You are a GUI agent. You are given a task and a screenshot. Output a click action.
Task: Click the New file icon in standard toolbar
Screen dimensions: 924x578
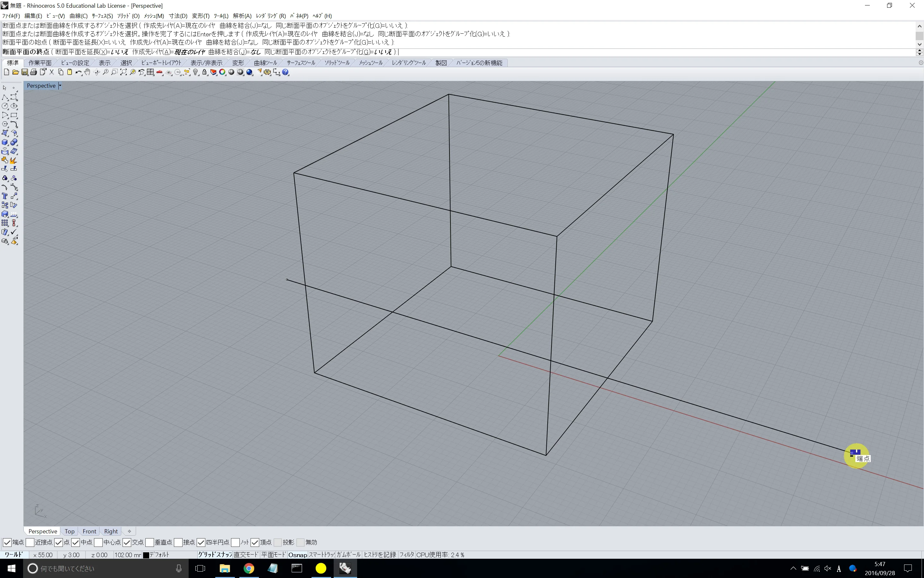[6, 72]
